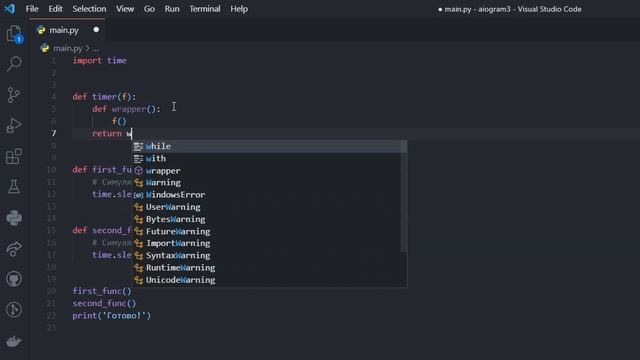Open the Live Share arrow icon
Image resolution: width=640 pixels, height=360 pixels.
click(x=14, y=249)
